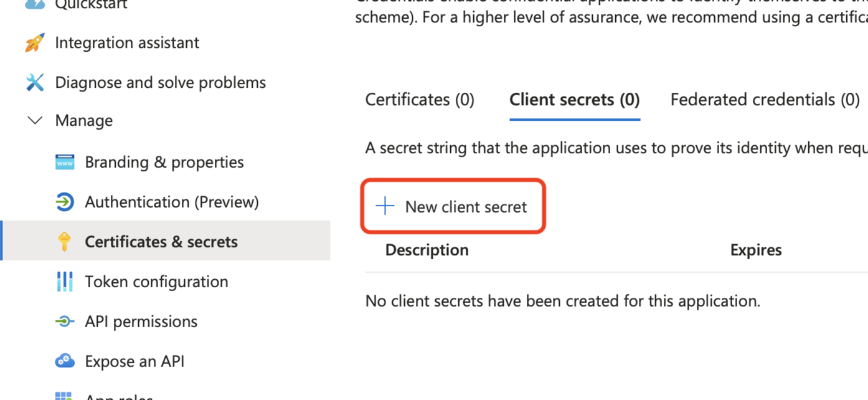Click the API permissions icon

(64, 321)
